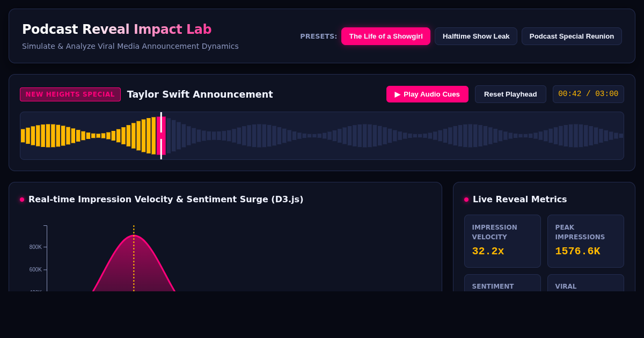Click the 600K axis label
Screen dimensions: 644x338
[35, 270]
